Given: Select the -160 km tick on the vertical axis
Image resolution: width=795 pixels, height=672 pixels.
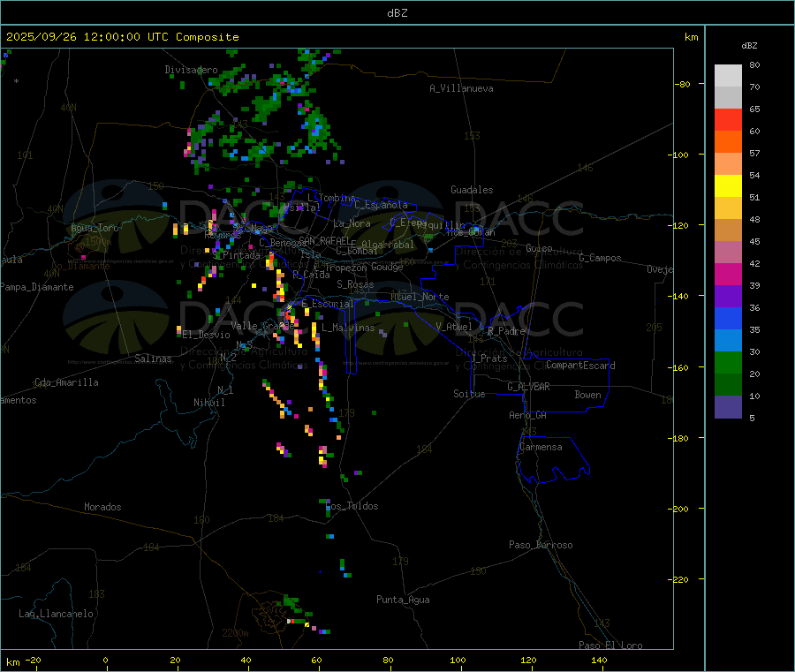Looking at the screenshot, I should click(x=678, y=368).
